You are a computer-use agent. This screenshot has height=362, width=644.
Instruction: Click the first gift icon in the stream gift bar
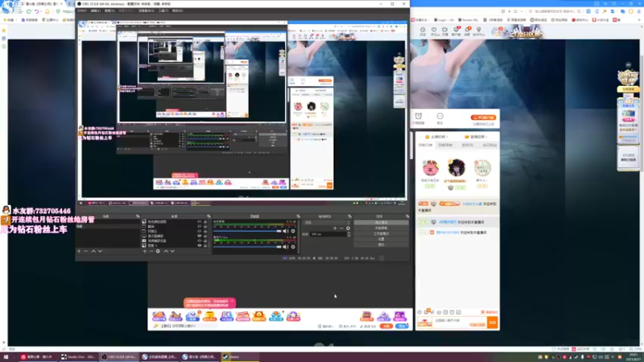click(x=159, y=316)
